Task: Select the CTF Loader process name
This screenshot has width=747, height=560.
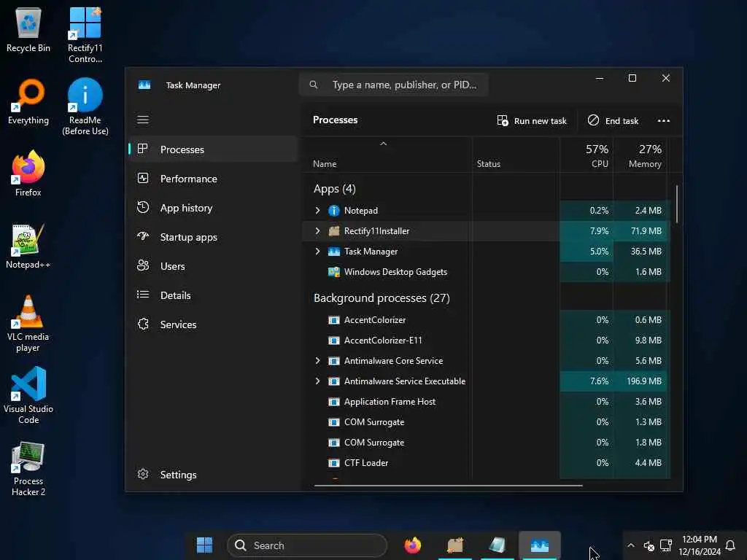Action: point(366,463)
